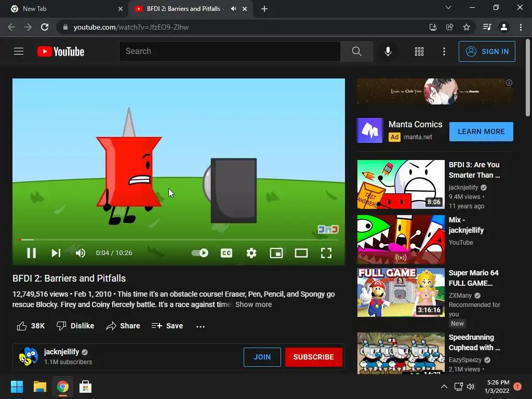
Task: Enable miniplayer mode
Action: tap(276, 253)
